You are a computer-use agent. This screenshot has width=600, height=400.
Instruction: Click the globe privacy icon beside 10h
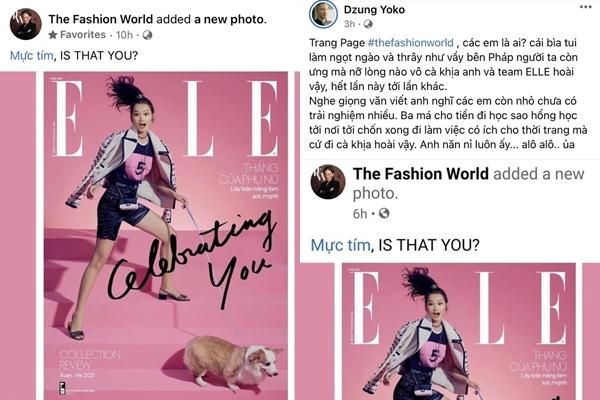coord(147,35)
